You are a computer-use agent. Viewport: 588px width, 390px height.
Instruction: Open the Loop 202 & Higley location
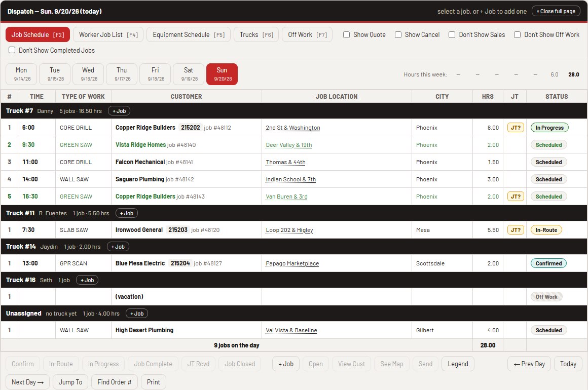point(289,230)
